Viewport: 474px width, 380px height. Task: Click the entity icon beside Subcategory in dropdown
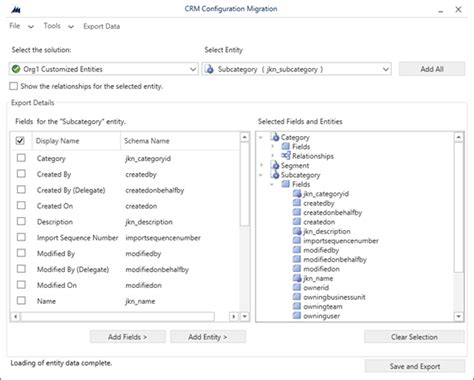coord(210,69)
